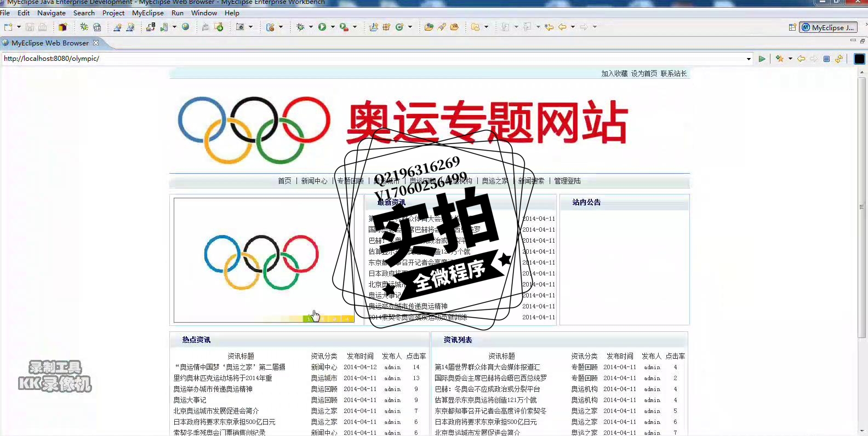
Task: Open the File menu
Action: 5,13
